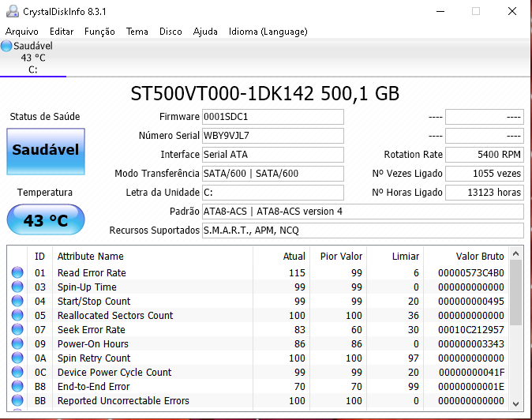Click the CrystalDiskInfo app icon in title bar
This screenshot has width=532, height=420.
[12, 12]
